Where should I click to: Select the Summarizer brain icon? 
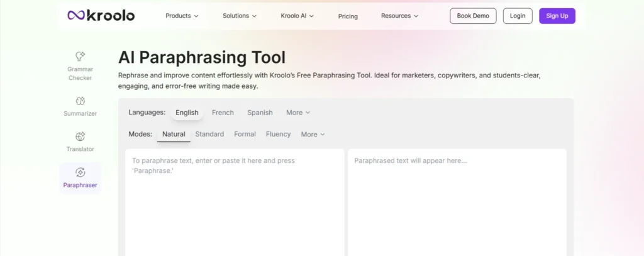(80, 101)
